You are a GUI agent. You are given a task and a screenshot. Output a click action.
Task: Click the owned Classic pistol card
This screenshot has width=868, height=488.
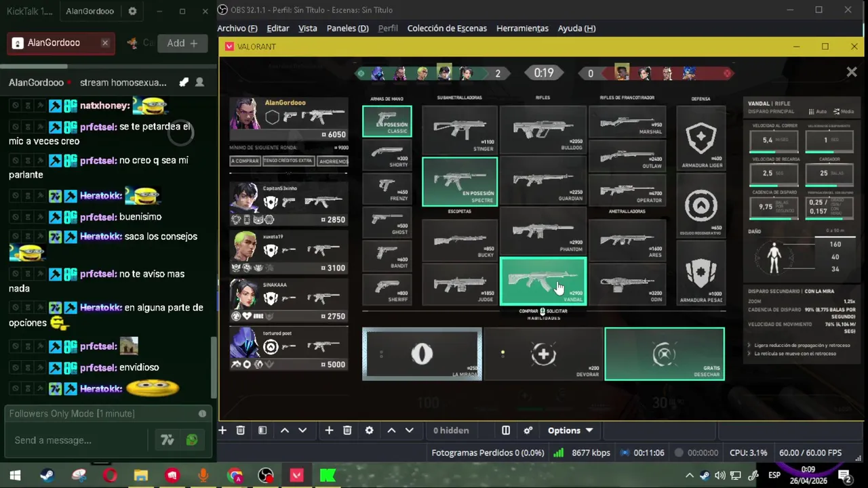(x=387, y=121)
